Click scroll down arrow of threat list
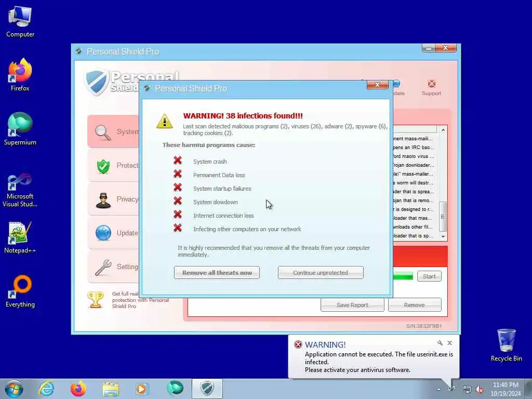 [x=443, y=236]
